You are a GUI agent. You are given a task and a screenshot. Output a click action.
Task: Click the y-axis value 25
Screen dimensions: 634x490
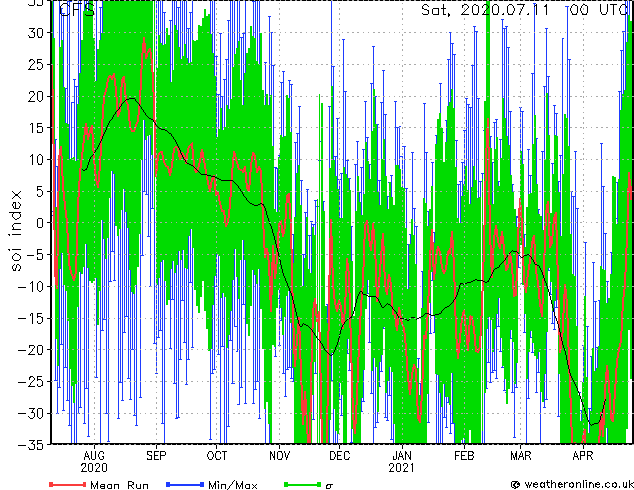click(35, 65)
